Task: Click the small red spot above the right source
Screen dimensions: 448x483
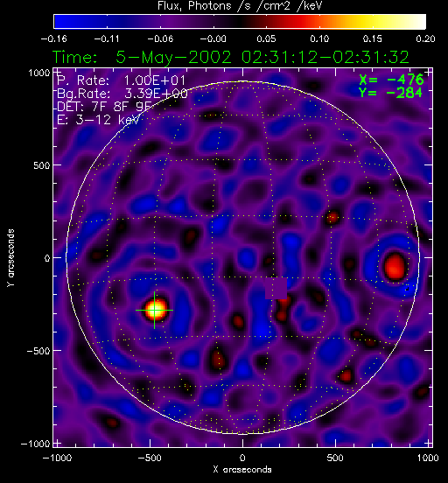Action: [332, 218]
